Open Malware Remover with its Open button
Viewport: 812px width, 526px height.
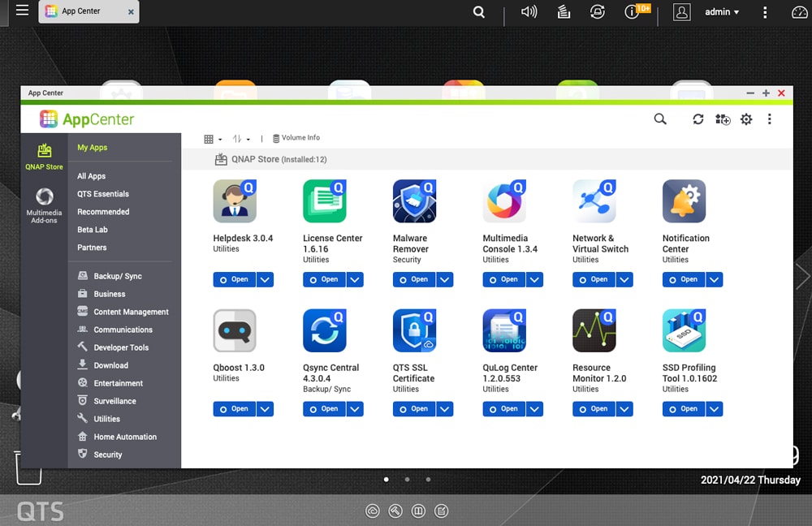tap(414, 279)
